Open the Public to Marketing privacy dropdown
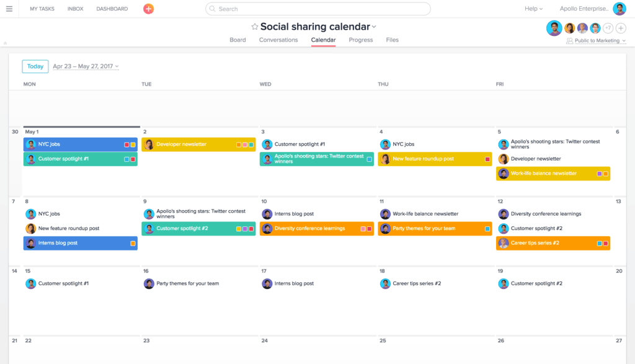This screenshot has width=635, height=364. (x=600, y=41)
